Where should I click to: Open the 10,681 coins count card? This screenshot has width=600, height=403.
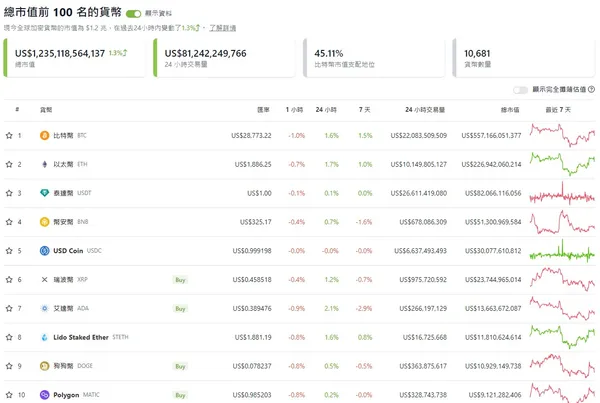[523, 58]
